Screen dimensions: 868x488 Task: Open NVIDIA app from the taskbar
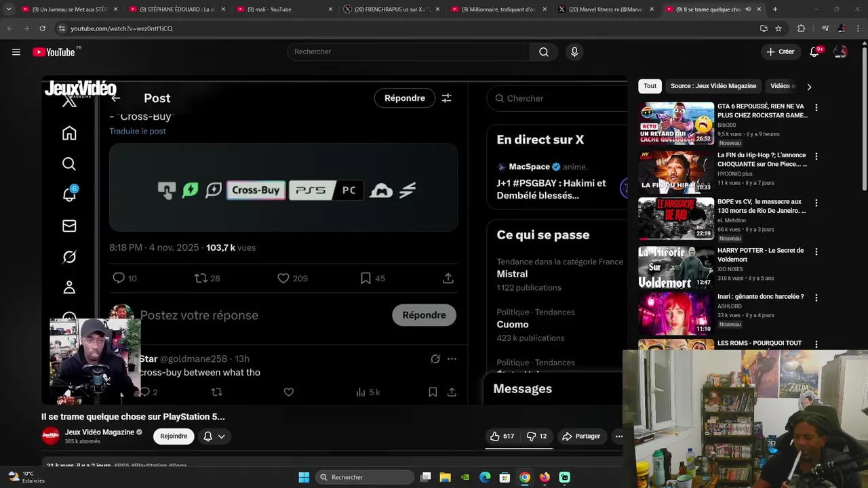click(x=465, y=477)
